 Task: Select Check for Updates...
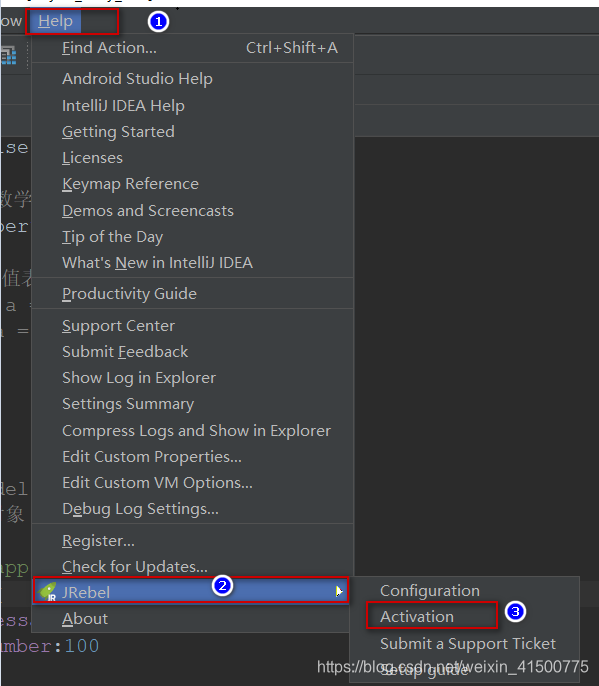[x=193, y=567]
